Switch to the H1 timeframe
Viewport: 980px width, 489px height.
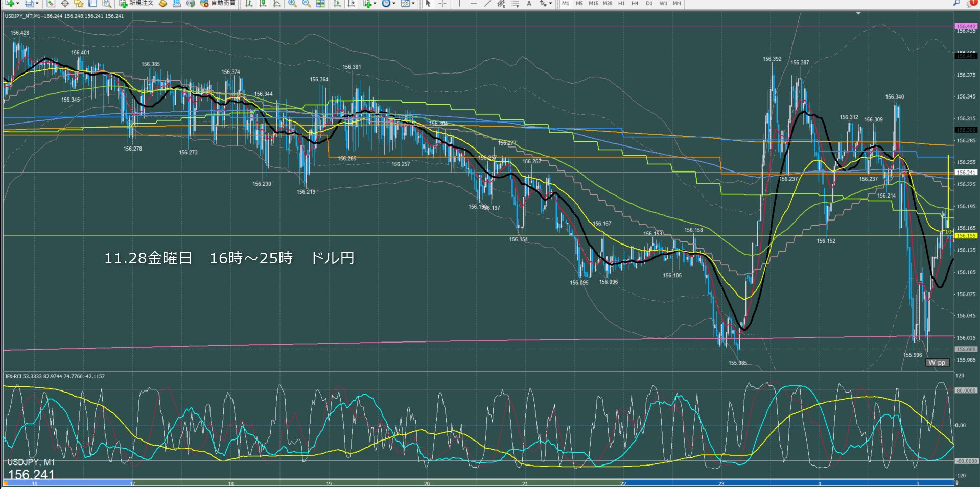click(x=621, y=3)
